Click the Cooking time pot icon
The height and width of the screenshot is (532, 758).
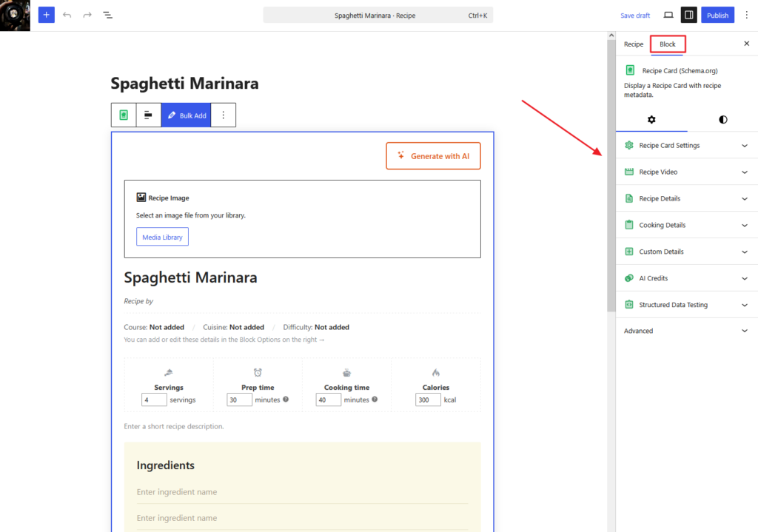coord(346,372)
